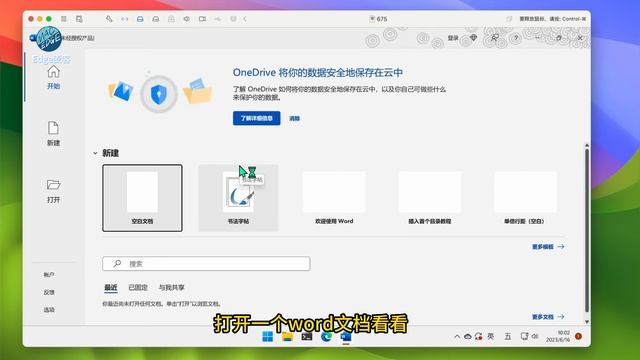Click the wrench configure icon in VM toolbar

pyautogui.click(x=109, y=19)
